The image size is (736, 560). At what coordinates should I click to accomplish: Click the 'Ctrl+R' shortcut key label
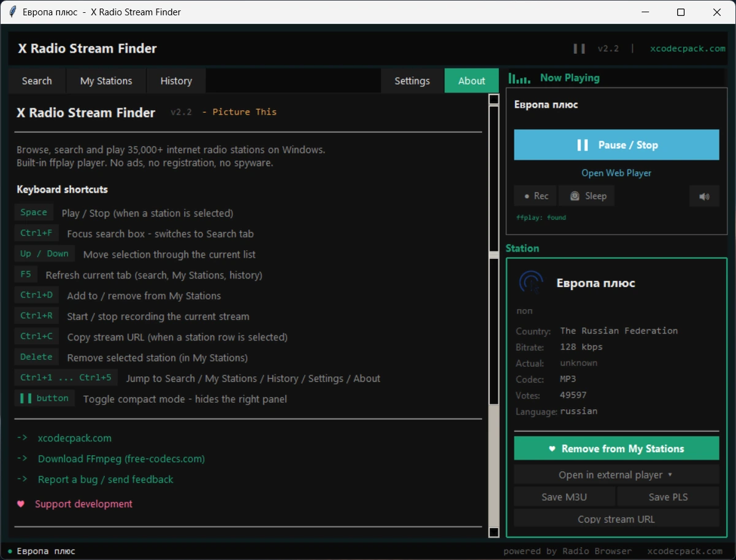tap(36, 316)
